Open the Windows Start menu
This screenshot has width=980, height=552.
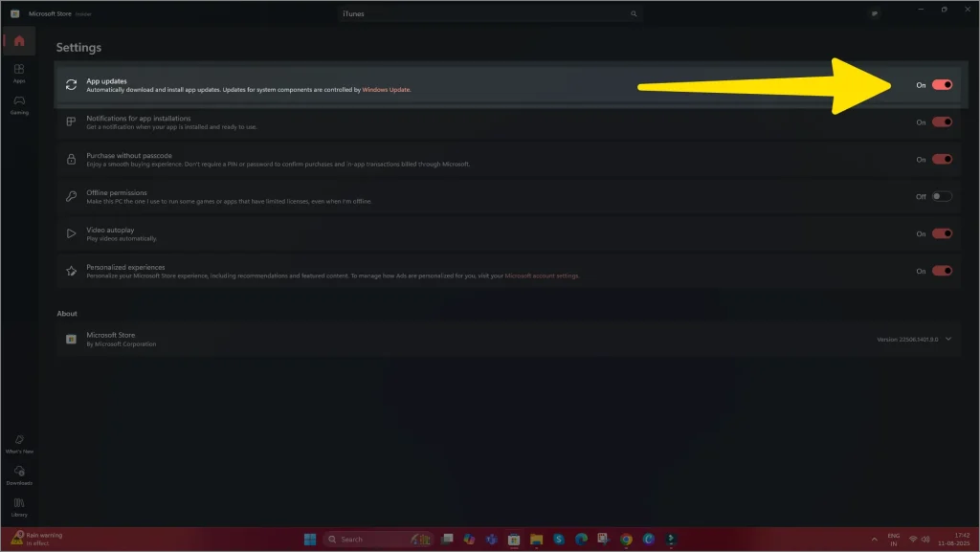[309, 539]
